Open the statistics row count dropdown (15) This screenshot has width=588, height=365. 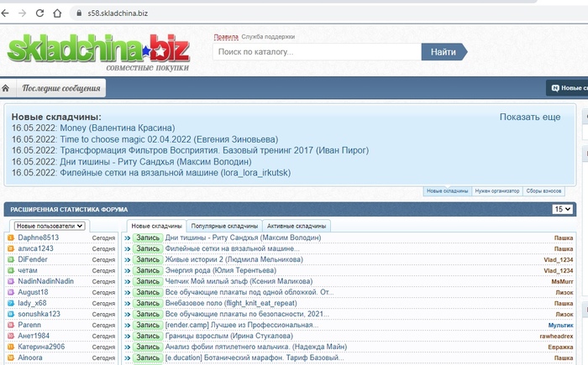pos(562,209)
